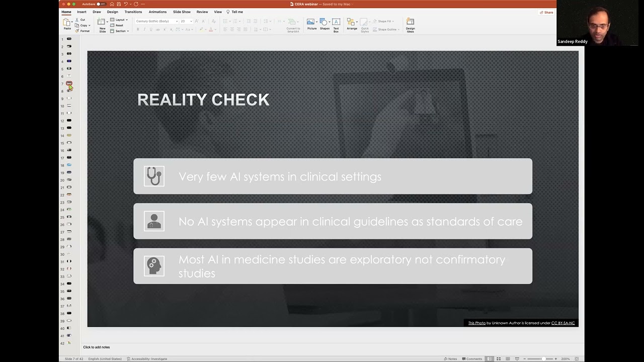Open the font name dropdown

[177, 21]
